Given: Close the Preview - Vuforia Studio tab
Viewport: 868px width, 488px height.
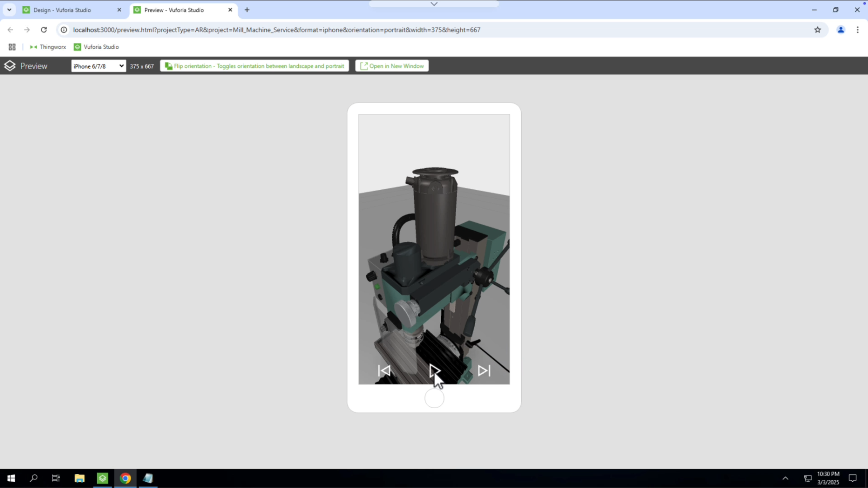Looking at the screenshot, I should point(230,10).
